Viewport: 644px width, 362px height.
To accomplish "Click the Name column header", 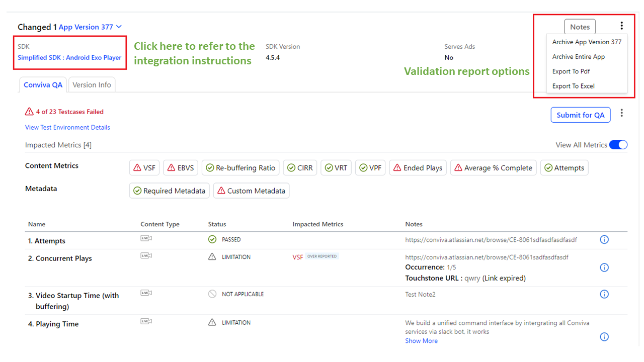I will pos(37,224).
